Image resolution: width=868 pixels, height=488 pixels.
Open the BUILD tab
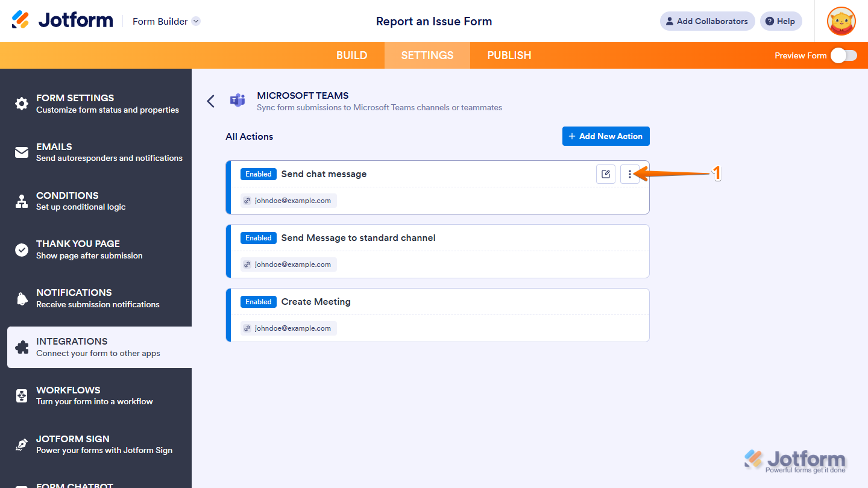pos(351,55)
